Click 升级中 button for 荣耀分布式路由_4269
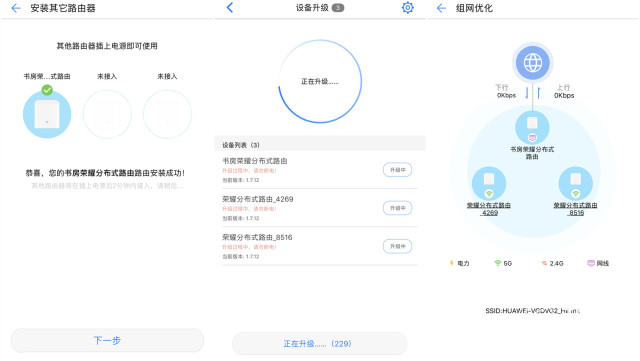Screen dimensions: 640x361 [x=397, y=208]
